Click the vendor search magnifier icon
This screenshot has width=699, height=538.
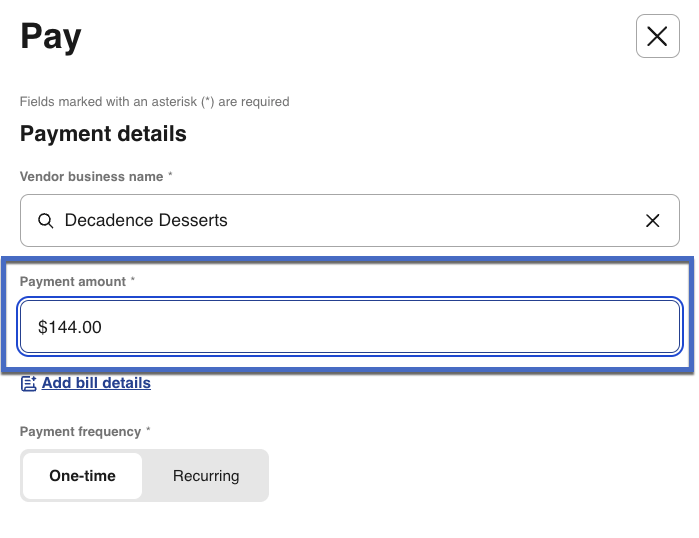[x=45, y=221]
